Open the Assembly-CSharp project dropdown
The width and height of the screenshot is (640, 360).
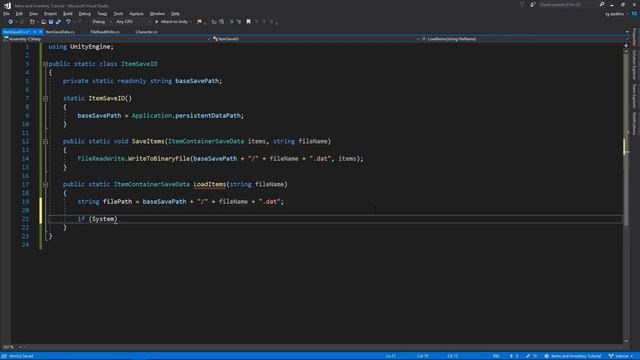[106, 39]
